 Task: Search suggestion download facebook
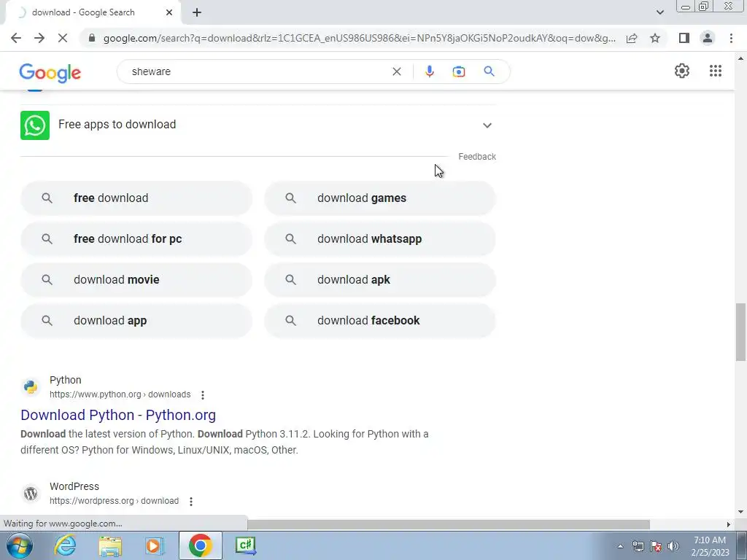(380, 321)
